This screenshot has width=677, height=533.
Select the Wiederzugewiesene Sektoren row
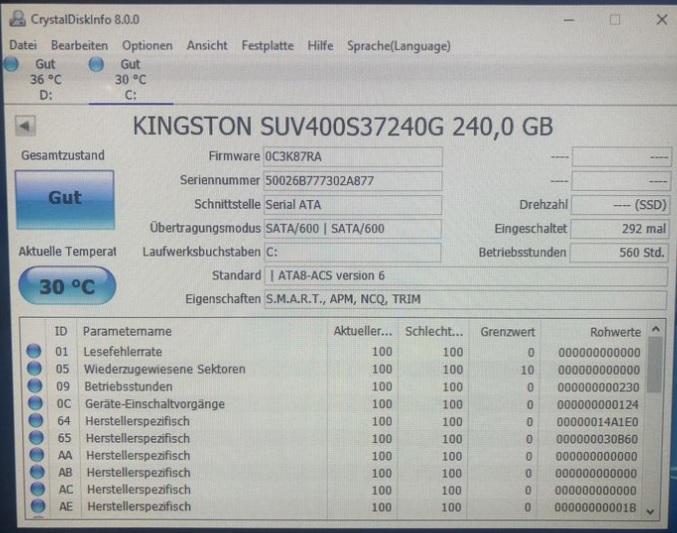(335, 369)
